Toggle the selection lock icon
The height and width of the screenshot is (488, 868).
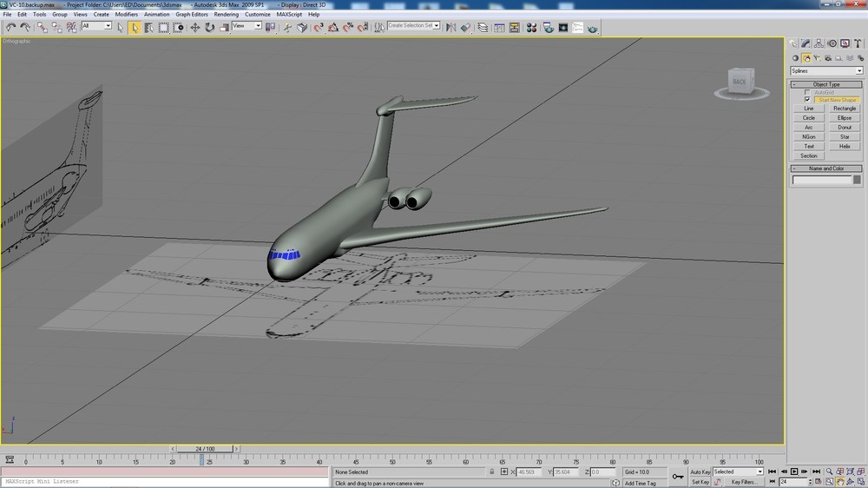pyautogui.click(x=491, y=472)
